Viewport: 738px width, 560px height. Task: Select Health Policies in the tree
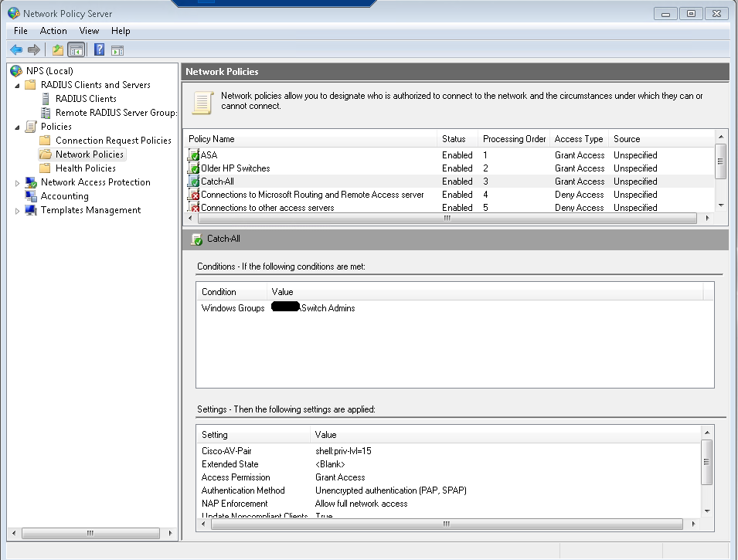pyautogui.click(x=85, y=168)
